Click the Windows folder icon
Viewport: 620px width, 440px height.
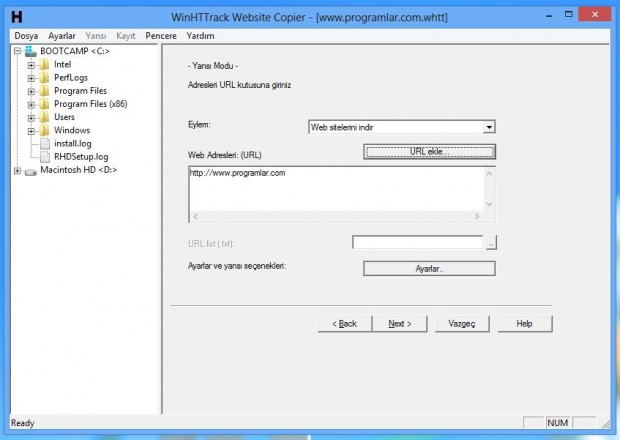(x=45, y=130)
